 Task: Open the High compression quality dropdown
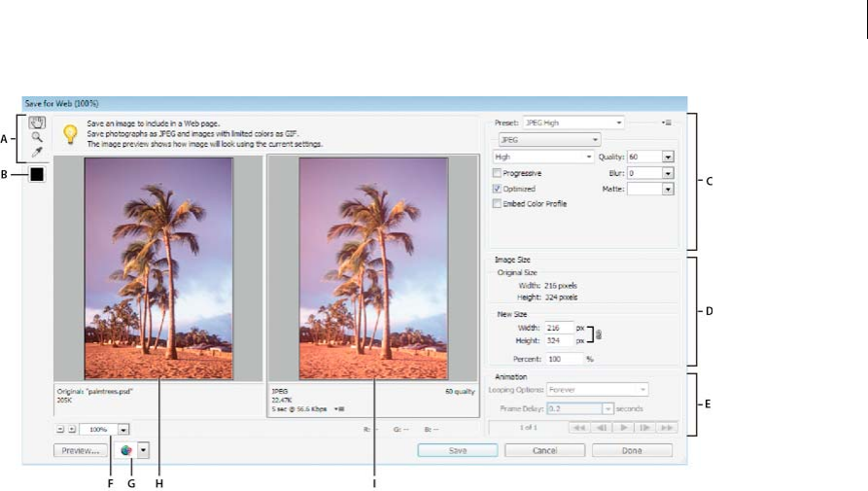(543, 157)
